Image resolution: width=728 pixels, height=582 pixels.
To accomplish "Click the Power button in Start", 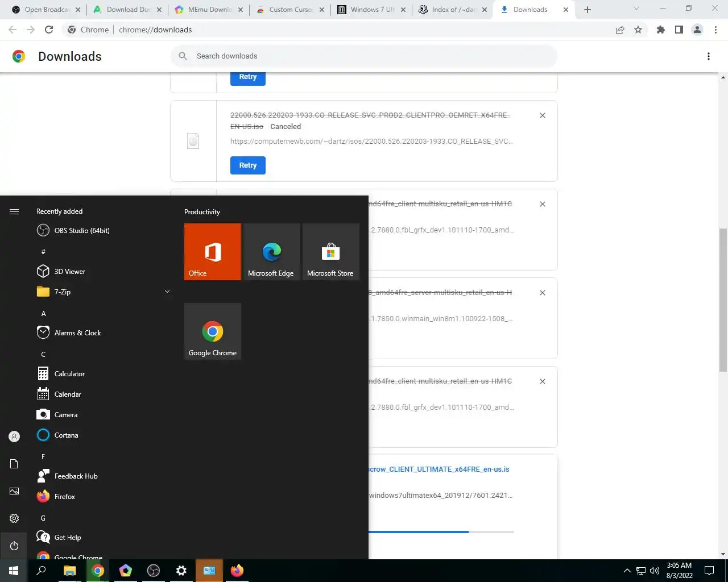I will 14,546.
